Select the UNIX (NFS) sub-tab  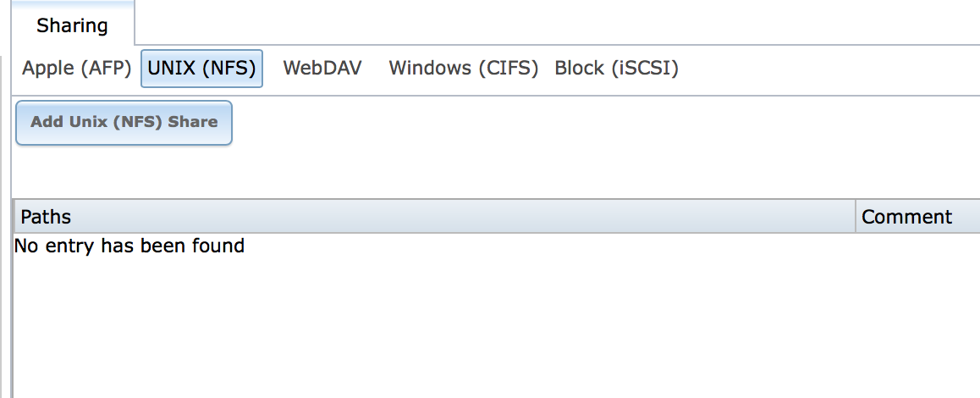[x=202, y=69]
